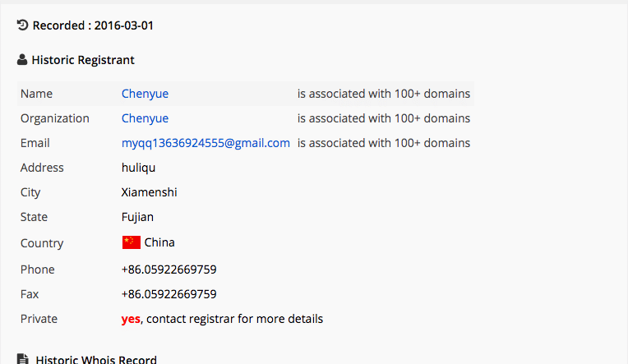The height and width of the screenshot is (364, 628).
Task: Click the associated domains text in the Organization row
Action: [384, 118]
